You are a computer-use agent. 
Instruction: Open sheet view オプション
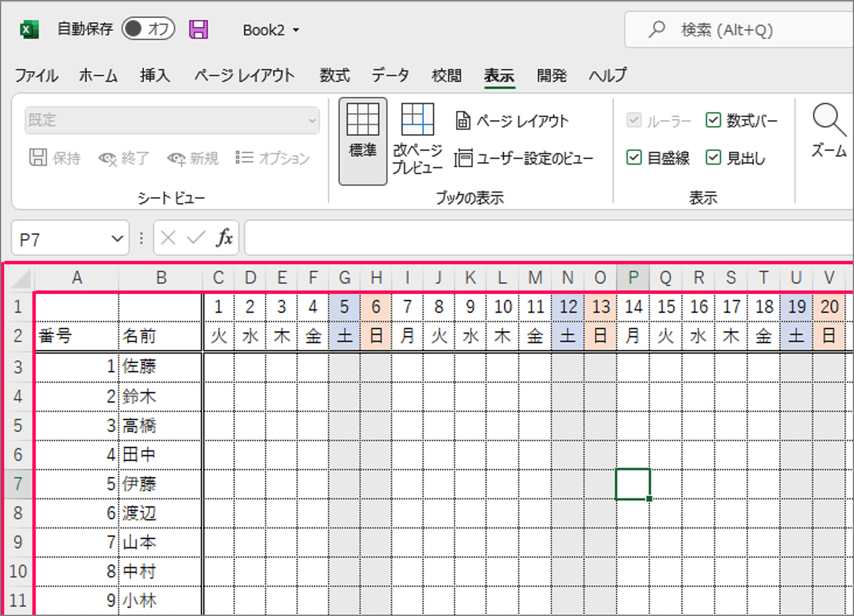click(272, 157)
